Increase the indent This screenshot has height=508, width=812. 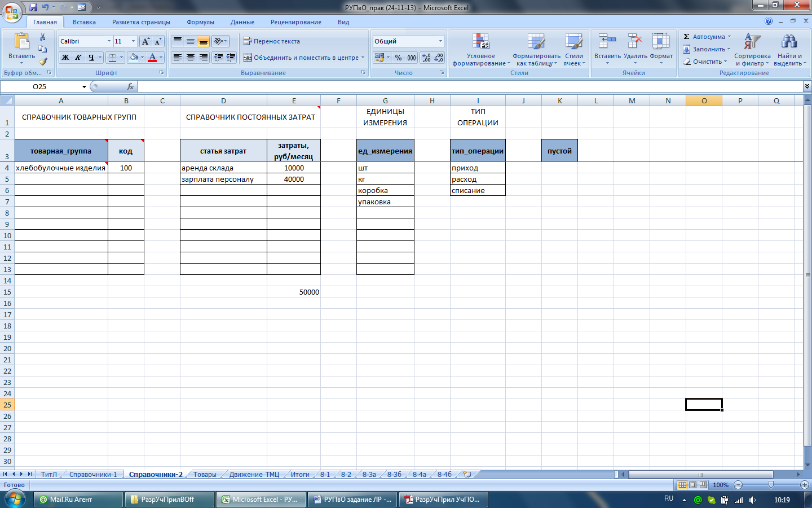[231, 58]
